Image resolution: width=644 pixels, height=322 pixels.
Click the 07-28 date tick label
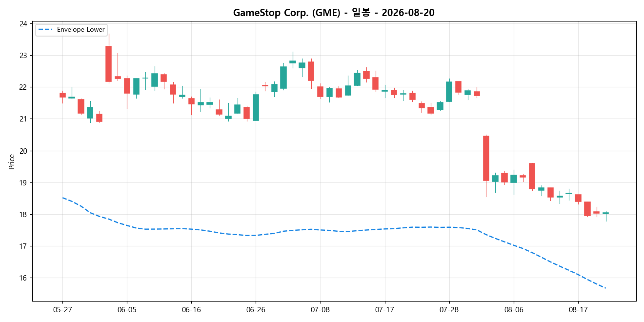(449, 309)
